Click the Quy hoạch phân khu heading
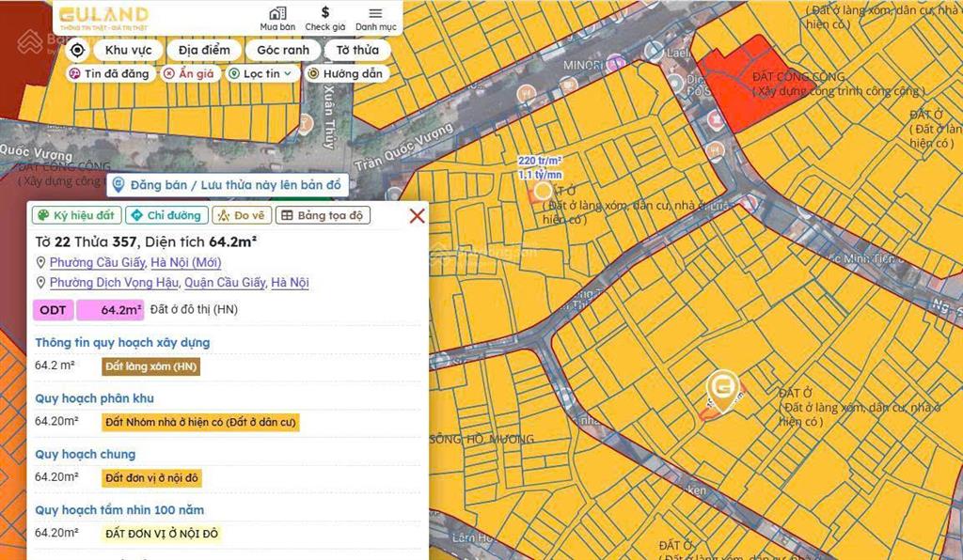The image size is (963, 560). [x=95, y=398]
